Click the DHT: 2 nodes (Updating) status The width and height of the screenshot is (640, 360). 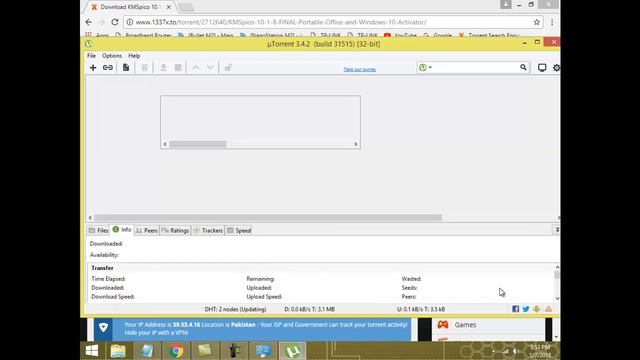tap(236, 309)
